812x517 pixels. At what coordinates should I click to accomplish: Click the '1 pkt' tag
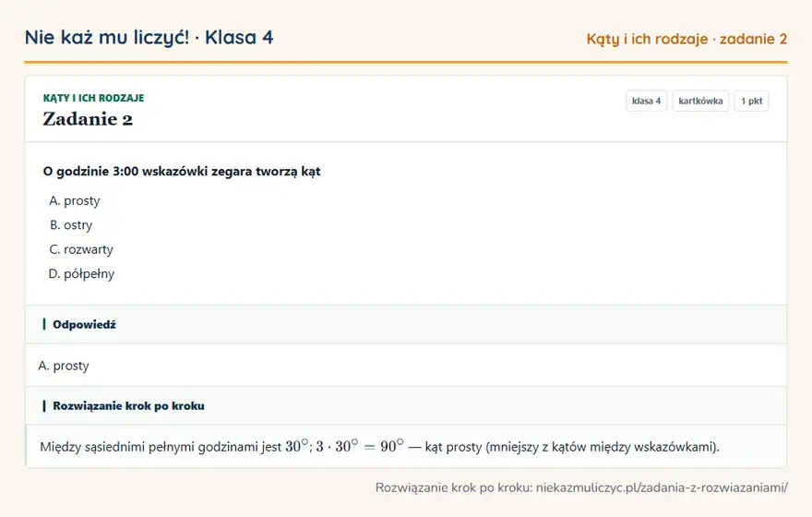751,101
